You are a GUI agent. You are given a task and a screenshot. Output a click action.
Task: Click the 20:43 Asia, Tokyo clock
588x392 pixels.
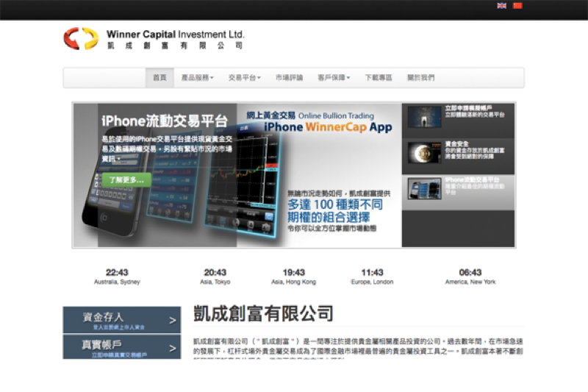(215, 276)
